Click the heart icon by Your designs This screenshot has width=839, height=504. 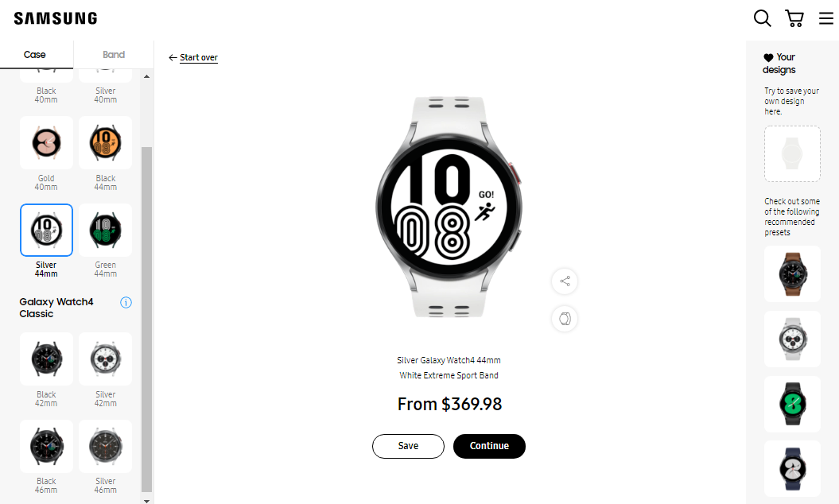pos(768,57)
